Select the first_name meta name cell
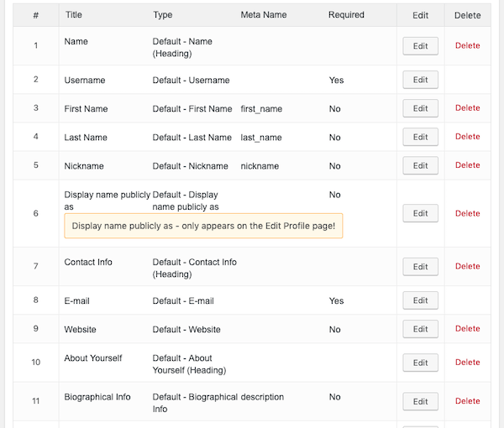Image resolution: width=504 pixels, height=428 pixels. click(x=261, y=109)
